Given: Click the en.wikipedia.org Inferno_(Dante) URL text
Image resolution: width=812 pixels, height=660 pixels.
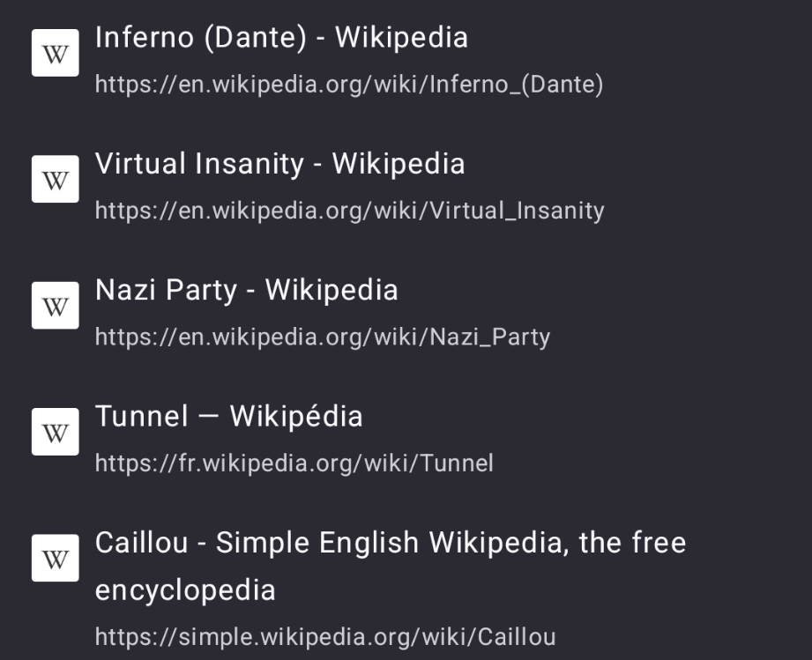Looking at the screenshot, I should tap(349, 85).
